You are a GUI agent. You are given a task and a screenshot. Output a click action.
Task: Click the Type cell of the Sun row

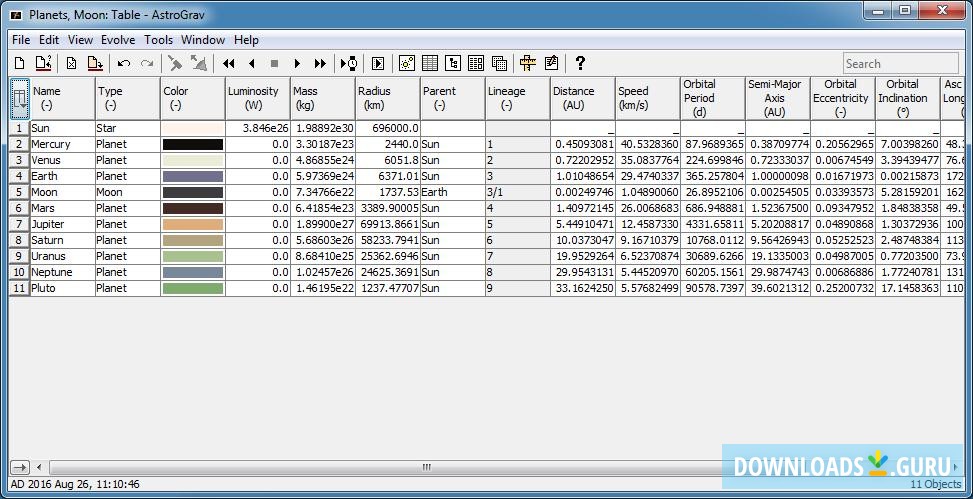128,128
